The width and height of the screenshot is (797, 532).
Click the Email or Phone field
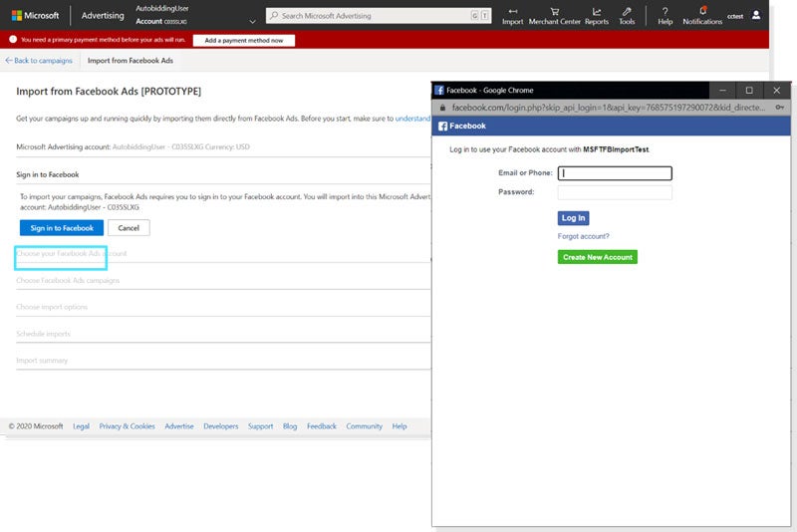tap(615, 173)
